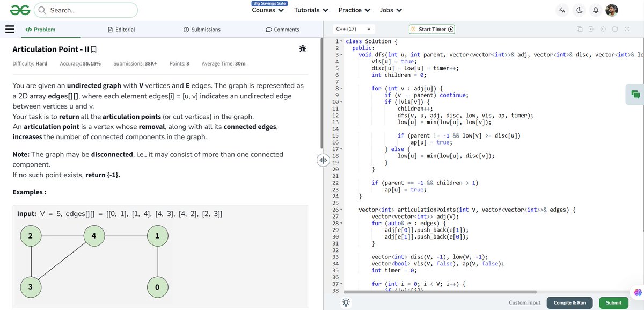Screen dimensions: 644x310
Task: Collapse code fold arrow at line 10
Action: point(341,102)
